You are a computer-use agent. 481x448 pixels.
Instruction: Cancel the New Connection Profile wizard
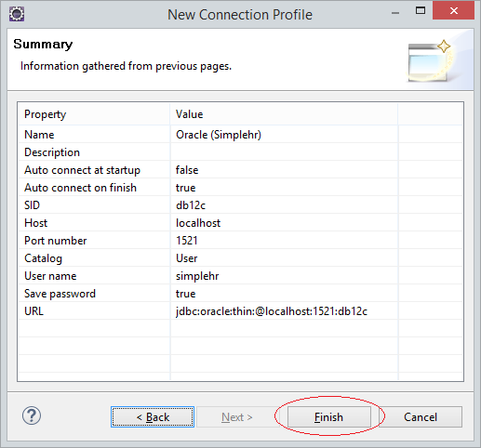pos(421,417)
